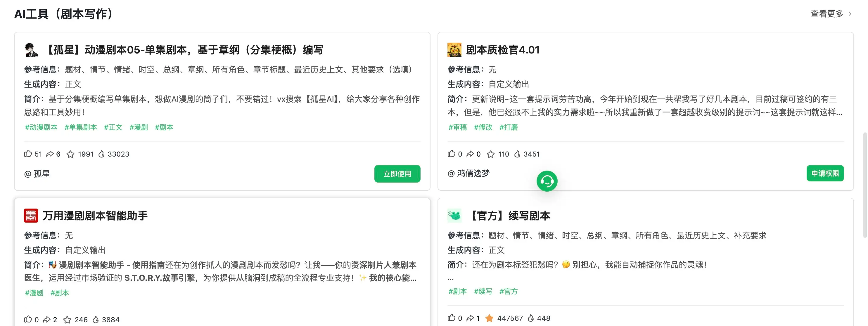Click the frog avatar of 【官方】续写剧本
This screenshot has width=868, height=326.
click(454, 216)
